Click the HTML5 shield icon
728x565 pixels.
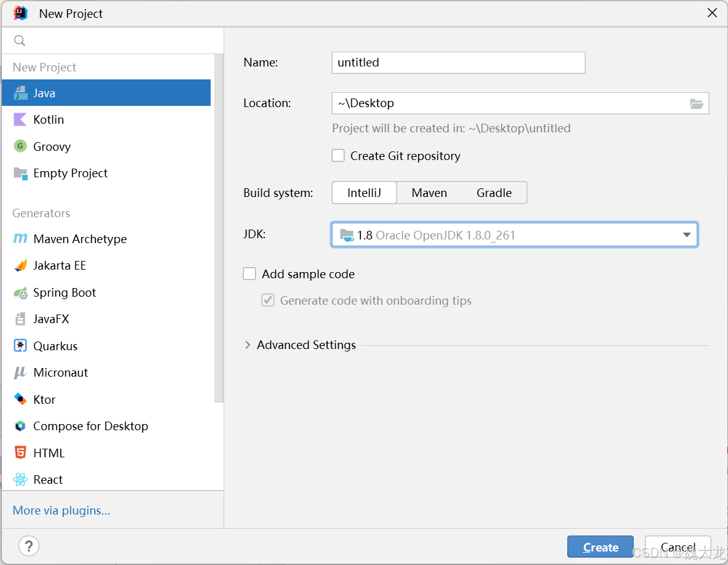point(20,452)
